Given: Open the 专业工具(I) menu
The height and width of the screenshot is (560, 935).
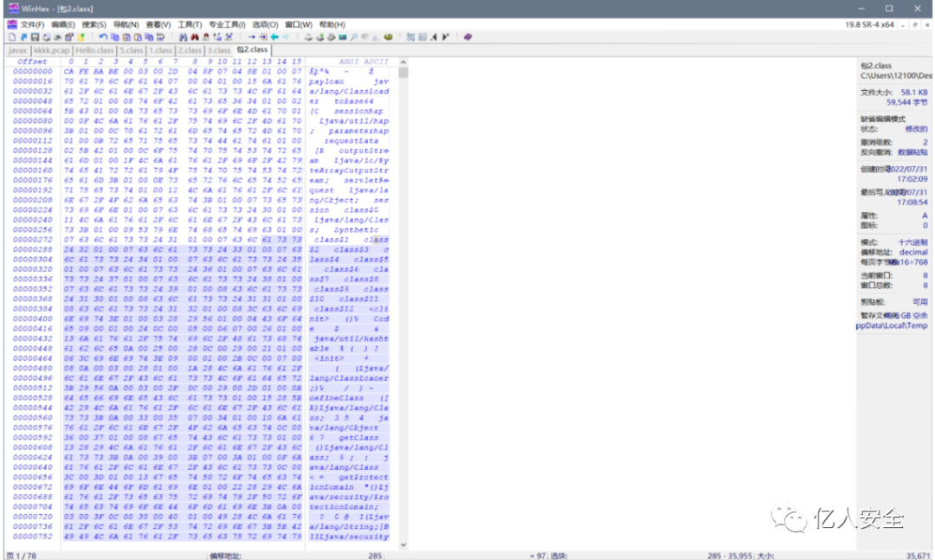Looking at the screenshot, I should [x=227, y=24].
